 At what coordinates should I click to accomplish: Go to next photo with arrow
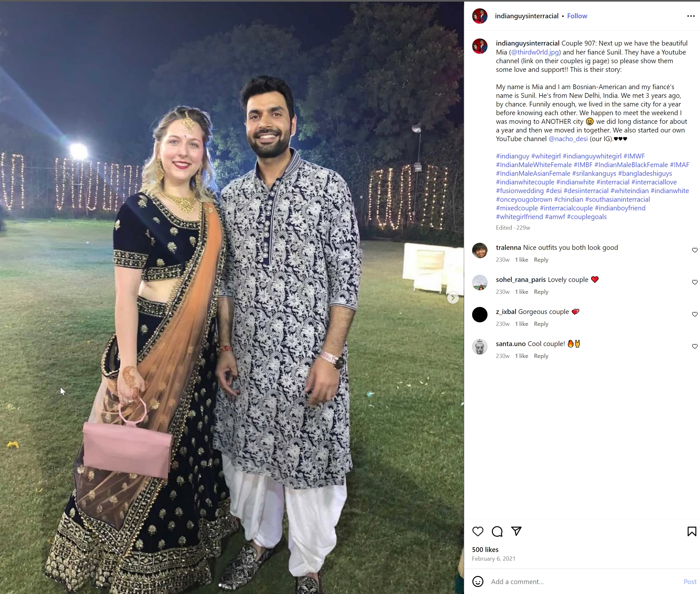453,298
